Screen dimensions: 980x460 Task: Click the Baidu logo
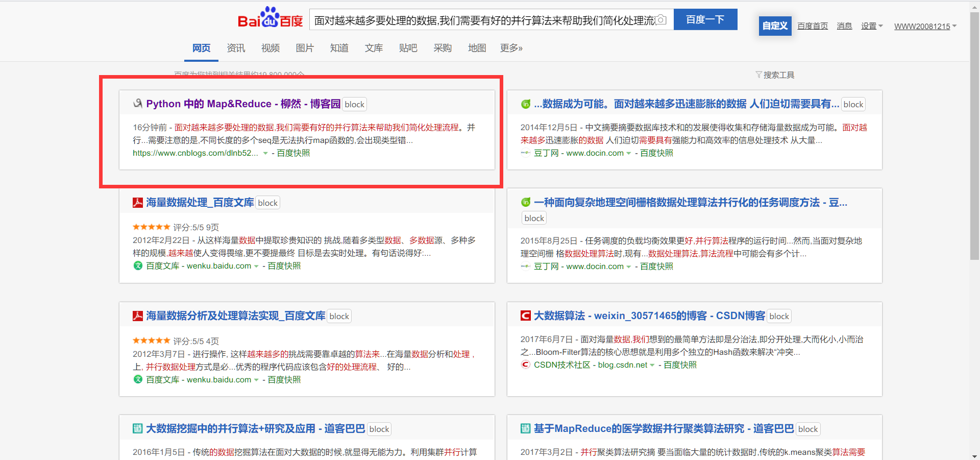click(x=271, y=18)
